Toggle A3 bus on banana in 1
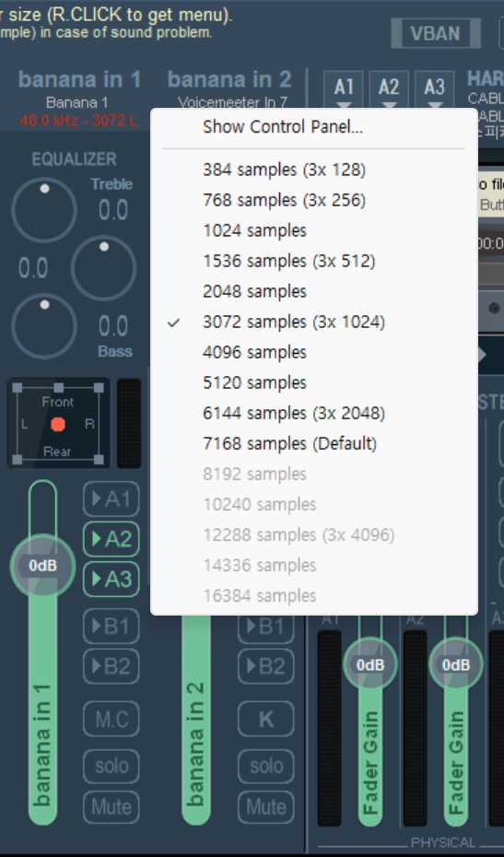 tap(111, 580)
